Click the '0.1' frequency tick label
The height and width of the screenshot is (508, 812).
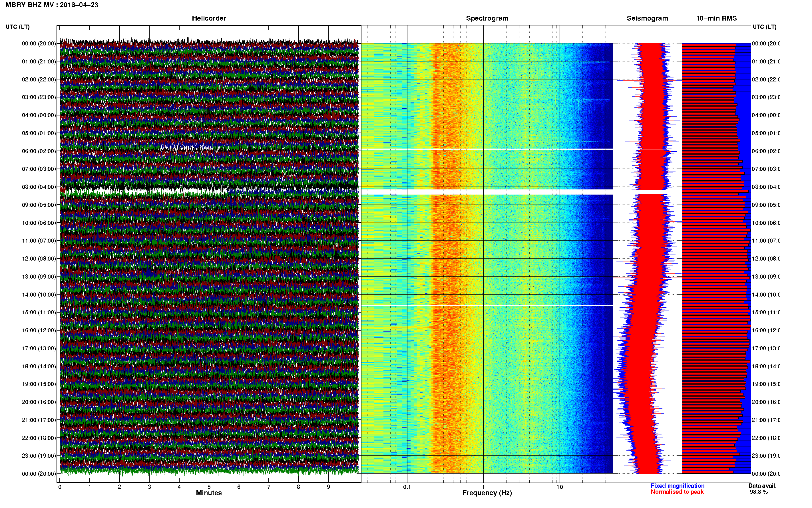[x=407, y=487]
